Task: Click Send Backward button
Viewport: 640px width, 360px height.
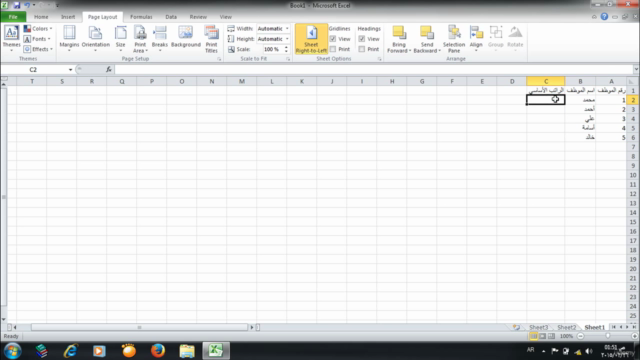Action: tap(427, 39)
